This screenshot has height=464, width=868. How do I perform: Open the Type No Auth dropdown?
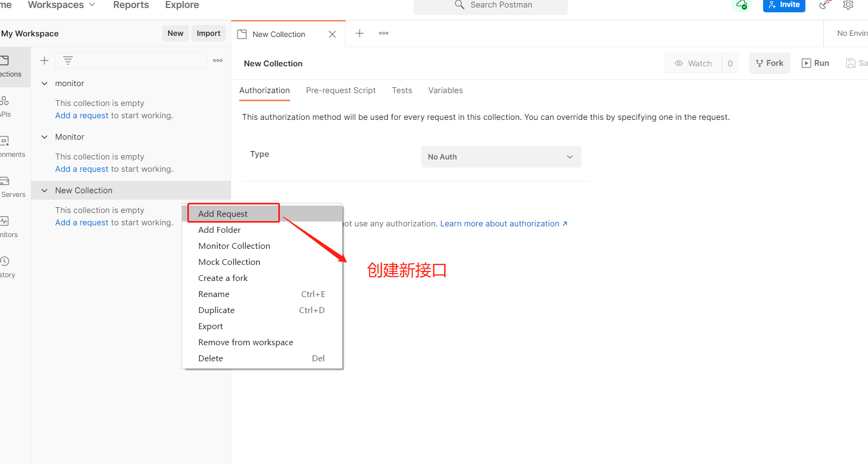pos(501,157)
